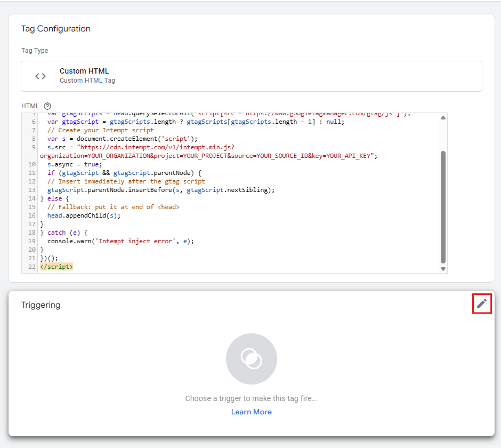Click the code editor scrollbar down arrow
501x448 pixels.
coord(443,269)
